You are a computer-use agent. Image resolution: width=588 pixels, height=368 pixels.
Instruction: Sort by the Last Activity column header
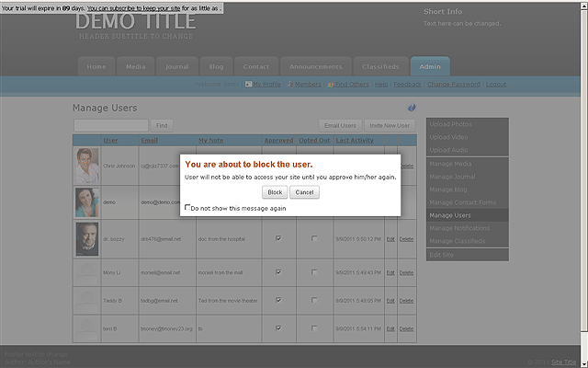(355, 141)
